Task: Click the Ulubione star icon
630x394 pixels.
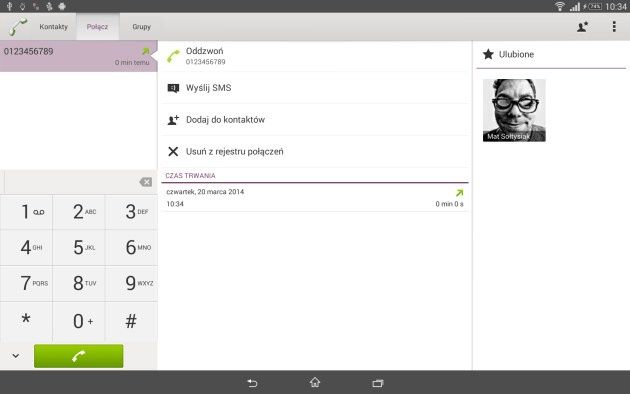Action: click(x=488, y=54)
